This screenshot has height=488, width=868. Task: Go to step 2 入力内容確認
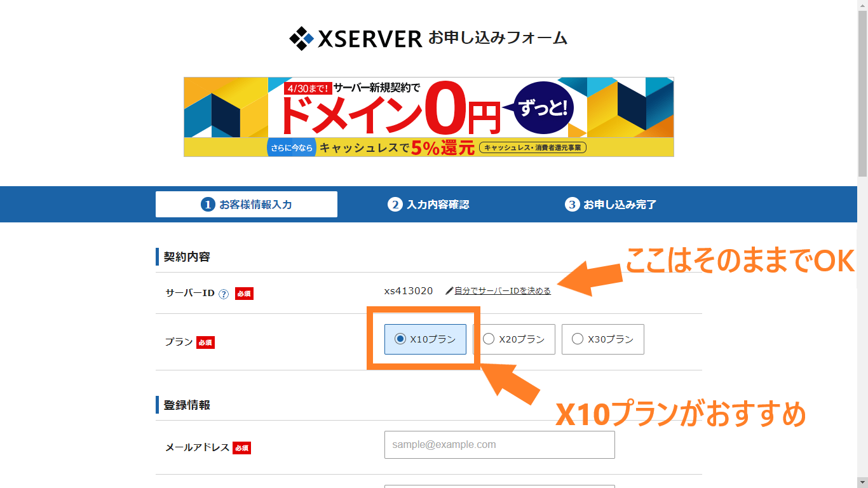click(428, 205)
